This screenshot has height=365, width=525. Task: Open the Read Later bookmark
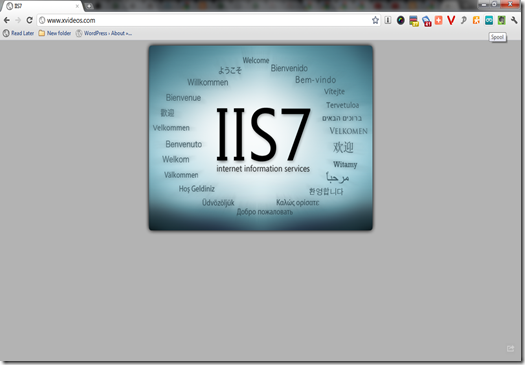pos(18,33)
